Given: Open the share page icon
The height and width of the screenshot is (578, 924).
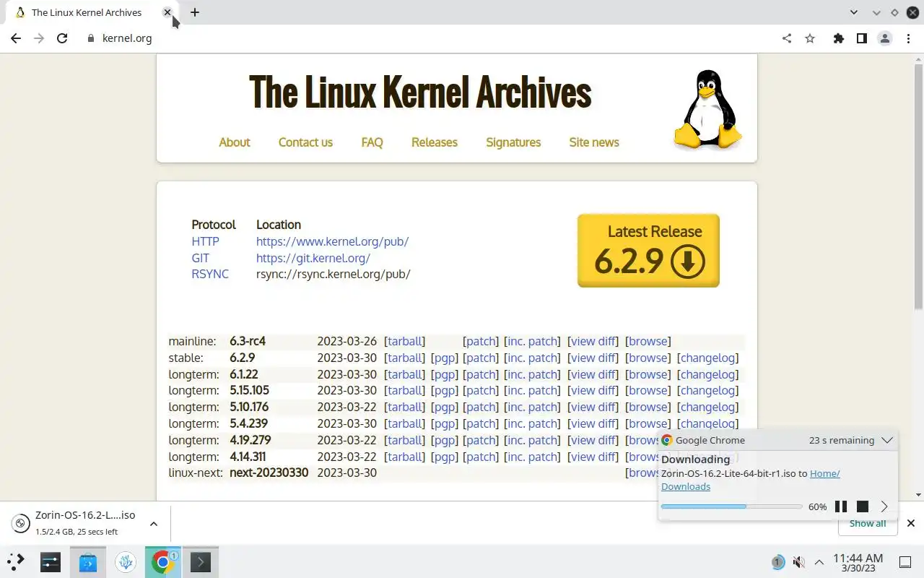Looking at the screenshot, I should (787, 38).
